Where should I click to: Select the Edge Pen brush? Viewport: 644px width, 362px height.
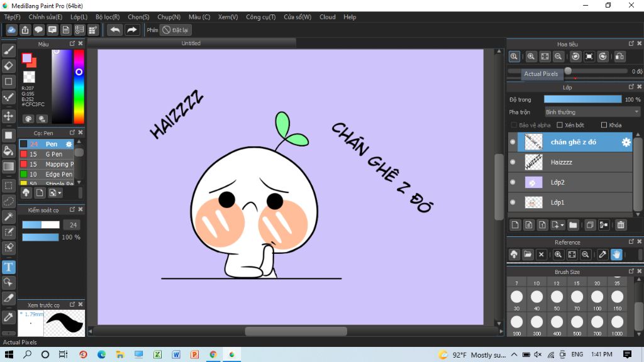(47, 175)
